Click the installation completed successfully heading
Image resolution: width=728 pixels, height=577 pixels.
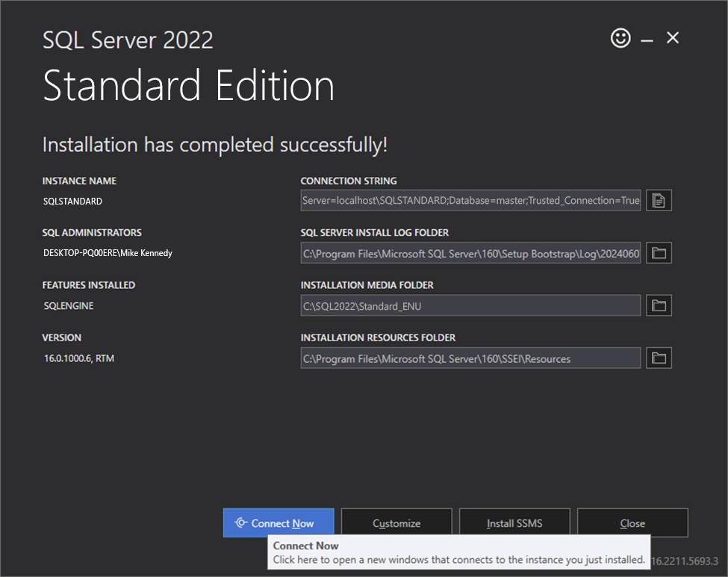215,145
